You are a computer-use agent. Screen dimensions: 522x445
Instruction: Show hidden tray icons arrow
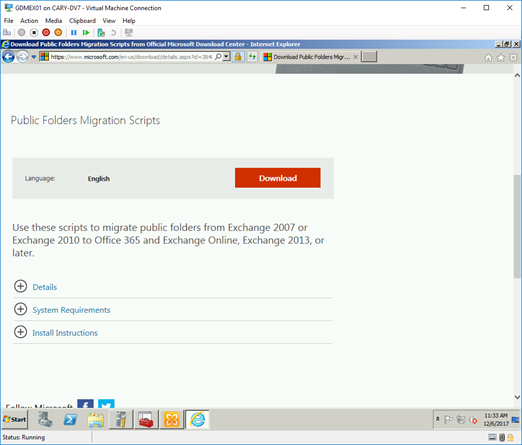[x=438, y=419]
